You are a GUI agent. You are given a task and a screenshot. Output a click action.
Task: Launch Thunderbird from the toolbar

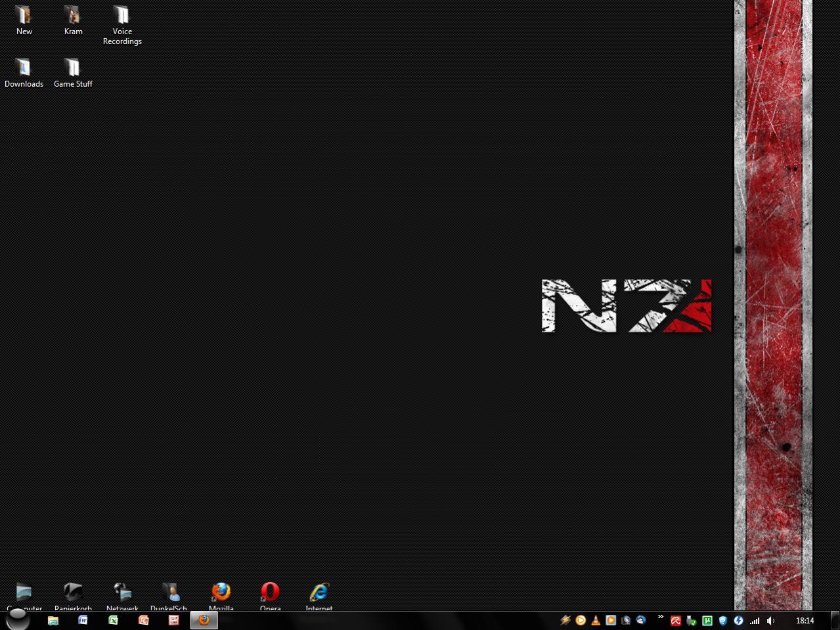pos(641,620)
